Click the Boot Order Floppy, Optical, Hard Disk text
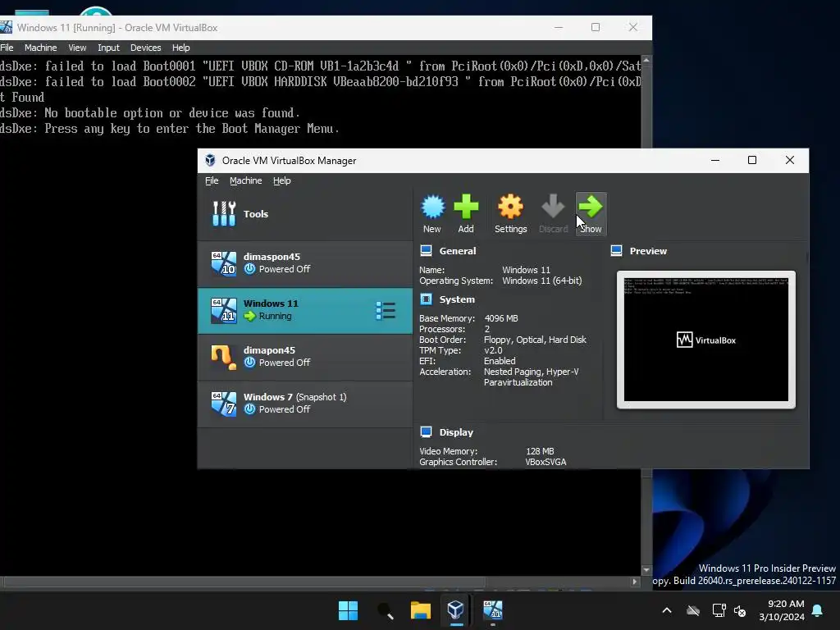This screenshot has width=840, height=630. coord(535,340)
